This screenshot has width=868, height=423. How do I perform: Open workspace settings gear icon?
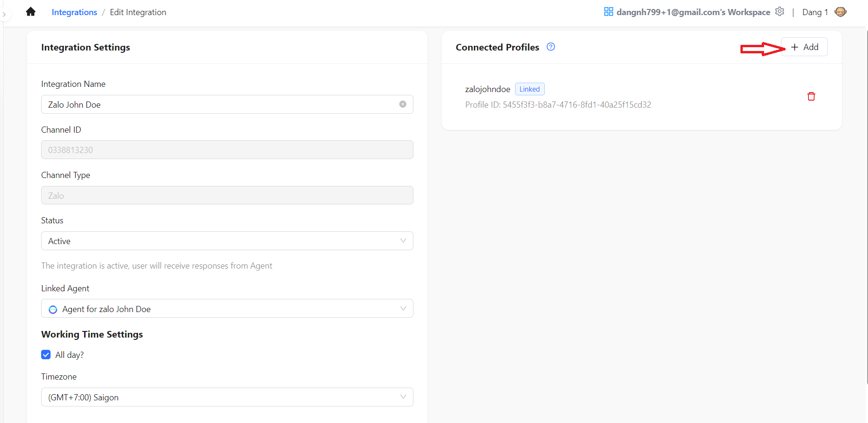[x=780, y=12]
